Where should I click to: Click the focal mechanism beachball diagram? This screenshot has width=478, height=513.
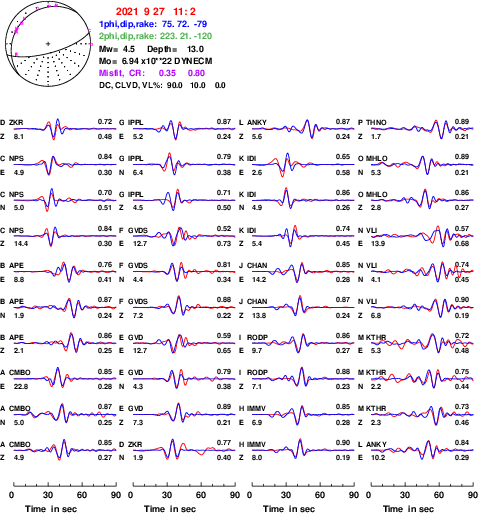(48, 44)
